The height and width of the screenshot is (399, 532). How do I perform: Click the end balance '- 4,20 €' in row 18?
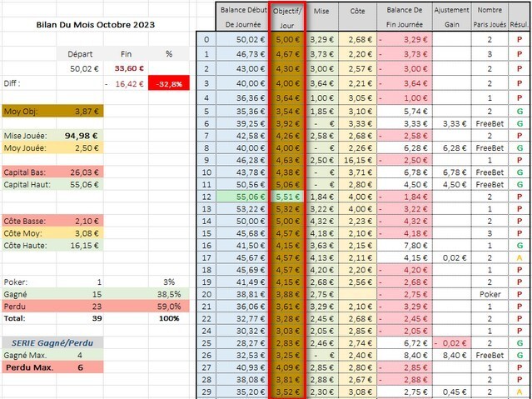tap(405, 270)
